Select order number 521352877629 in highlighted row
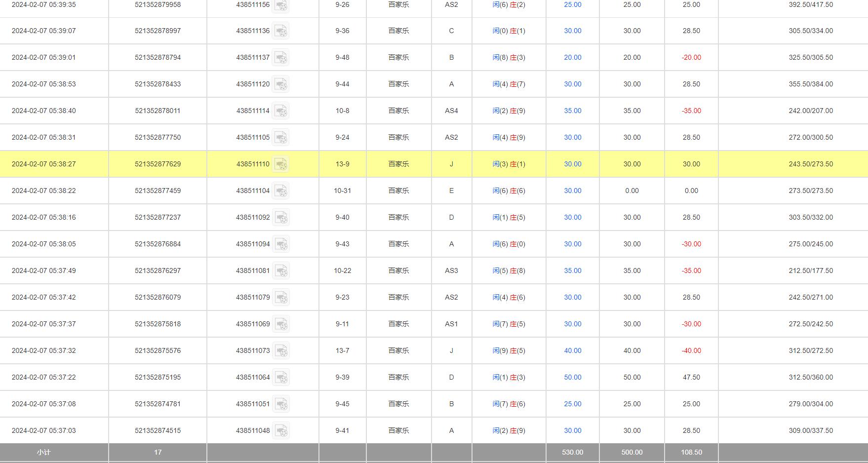Viewport: 868px width, 463px height. pyautogui.click(x=158, y=164)
